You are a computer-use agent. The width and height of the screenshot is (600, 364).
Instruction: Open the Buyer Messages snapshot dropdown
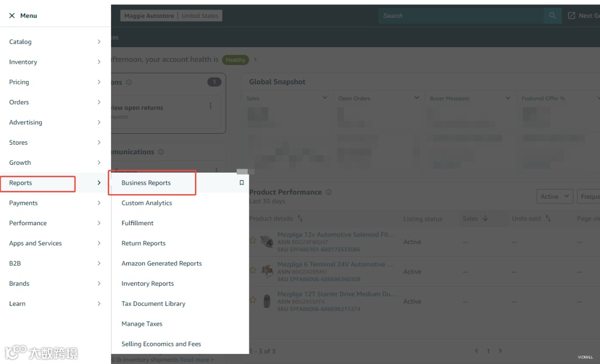(508, 98)
